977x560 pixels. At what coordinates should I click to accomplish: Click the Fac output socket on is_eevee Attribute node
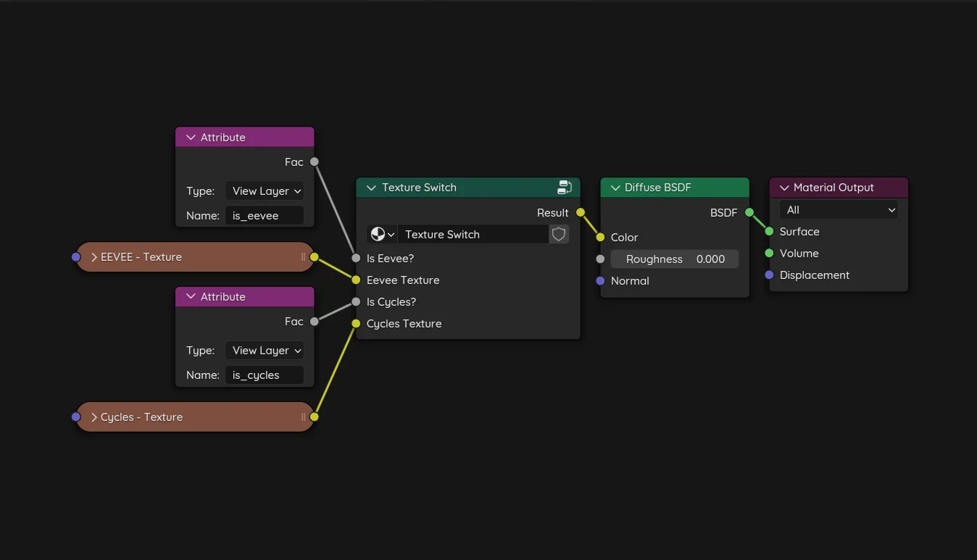click(x=314, y=162)
